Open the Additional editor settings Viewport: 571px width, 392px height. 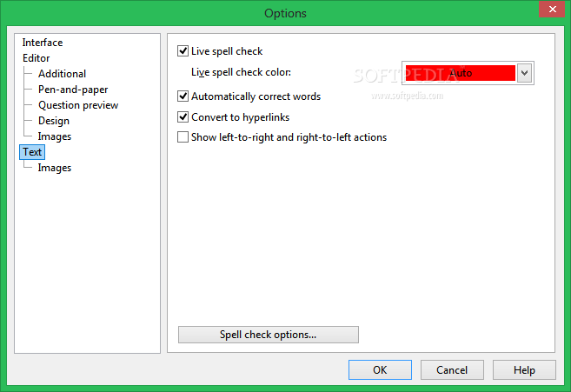[63, 74]
